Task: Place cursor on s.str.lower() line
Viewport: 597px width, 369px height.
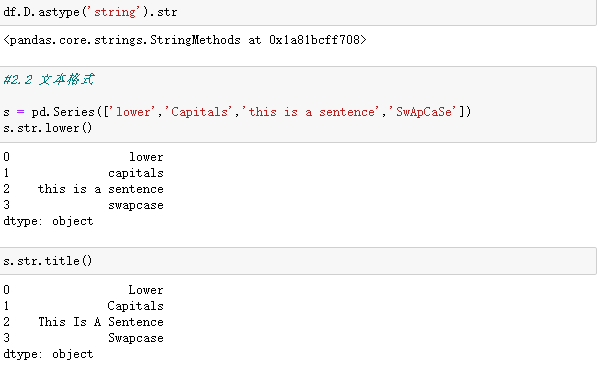Action: point(48,128)
